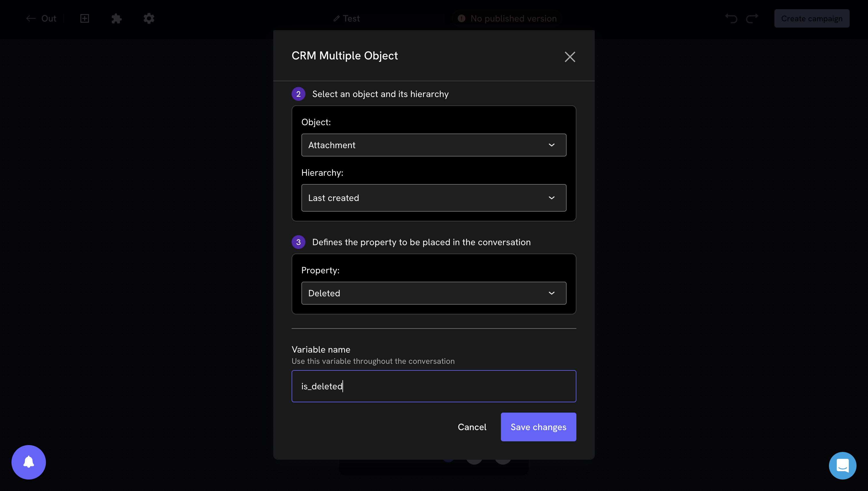Viewport: 868px width, 491px height.
Task: Click the CRM Multiple Object title
Action: (x=344, y=56)
